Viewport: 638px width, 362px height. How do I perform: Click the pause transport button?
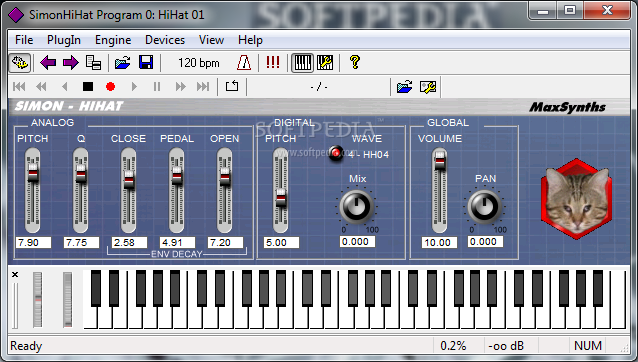[x=157, y=86]
